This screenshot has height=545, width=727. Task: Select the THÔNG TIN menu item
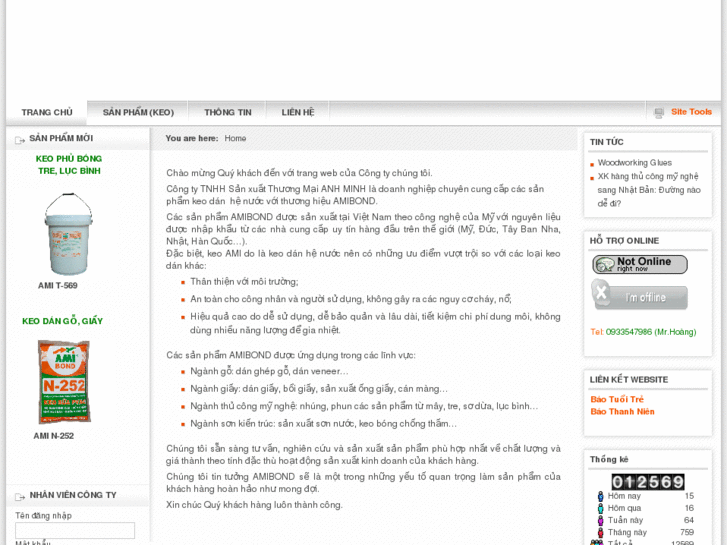click(228, 112)
